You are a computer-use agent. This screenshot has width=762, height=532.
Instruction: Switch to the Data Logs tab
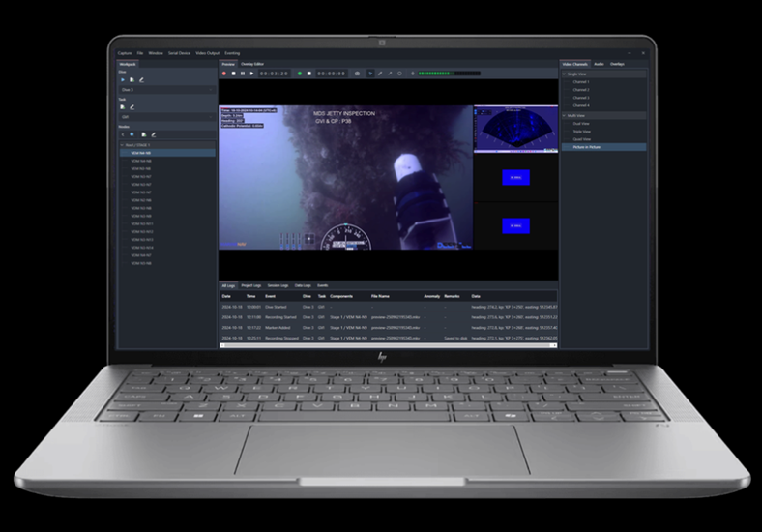point(303,285)
